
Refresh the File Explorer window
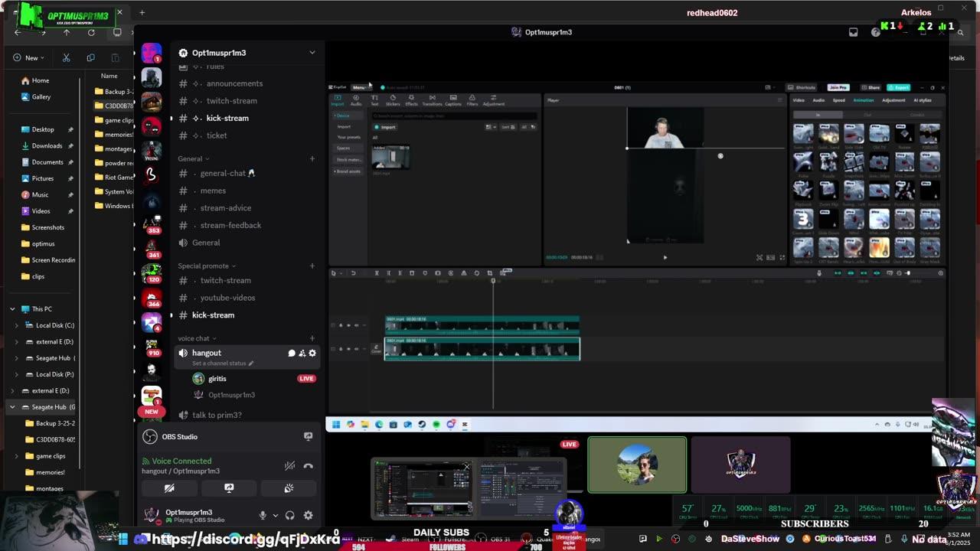[91, 32]
